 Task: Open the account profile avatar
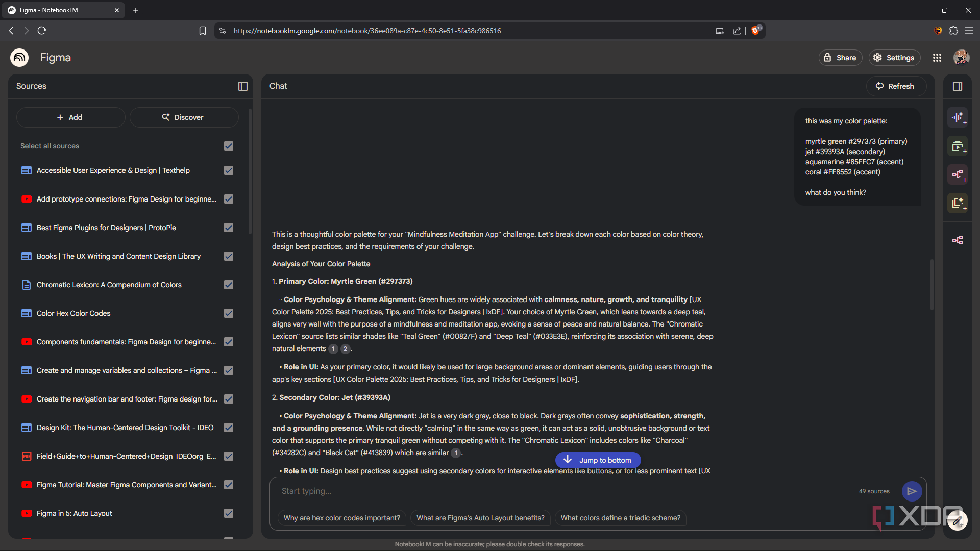pyautogui.click(x=961, y=58)
